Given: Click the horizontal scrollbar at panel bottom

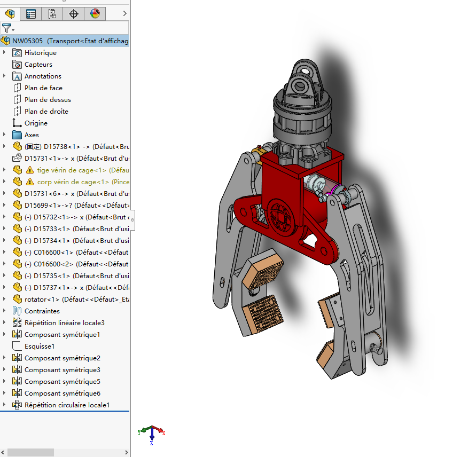Looking at the screenshot, I should 29,452.
